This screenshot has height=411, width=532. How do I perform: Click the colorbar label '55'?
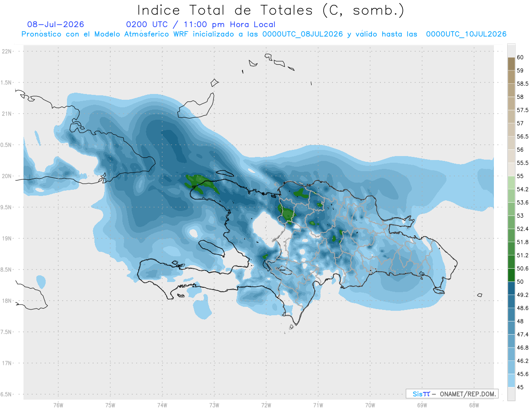(520, 176)
